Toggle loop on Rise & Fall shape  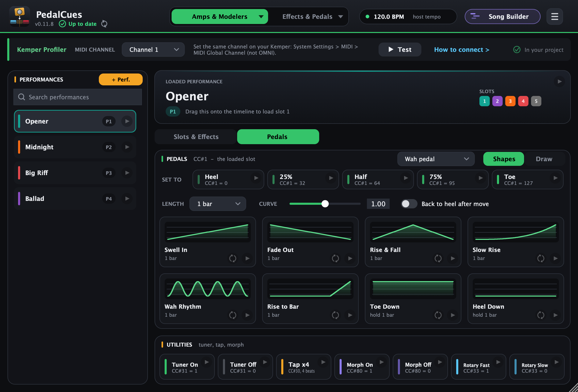(x=438, y=258)
